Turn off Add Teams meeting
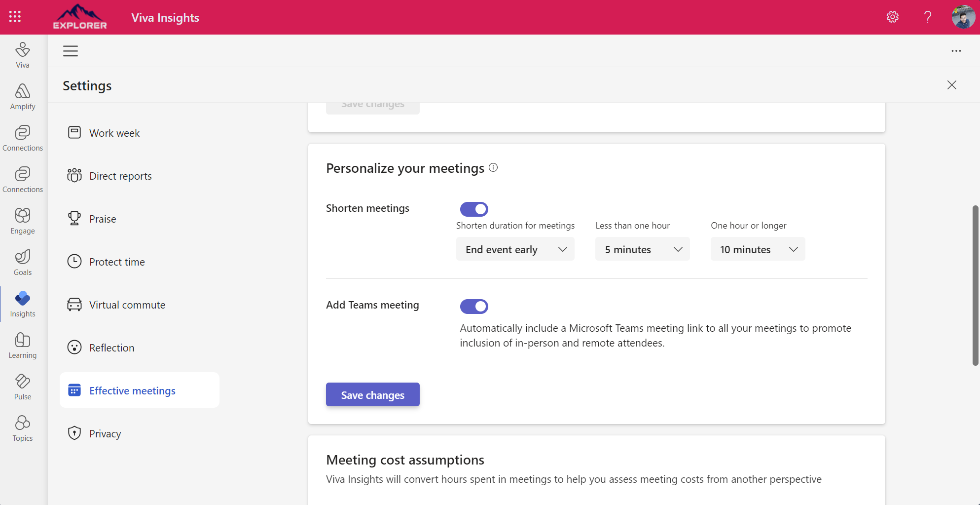Viewport: 980px width, 505px height. click(473, 306)
